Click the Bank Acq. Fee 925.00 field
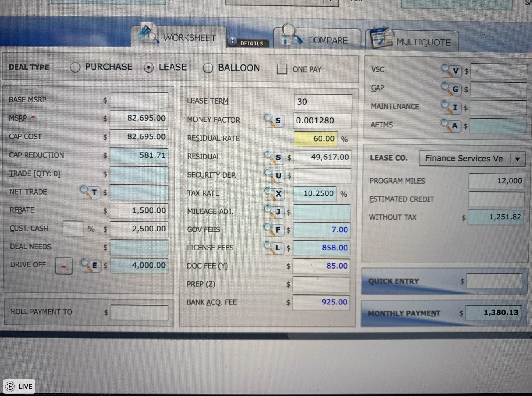This screenshot has width=532, height=396. (321, 302)
